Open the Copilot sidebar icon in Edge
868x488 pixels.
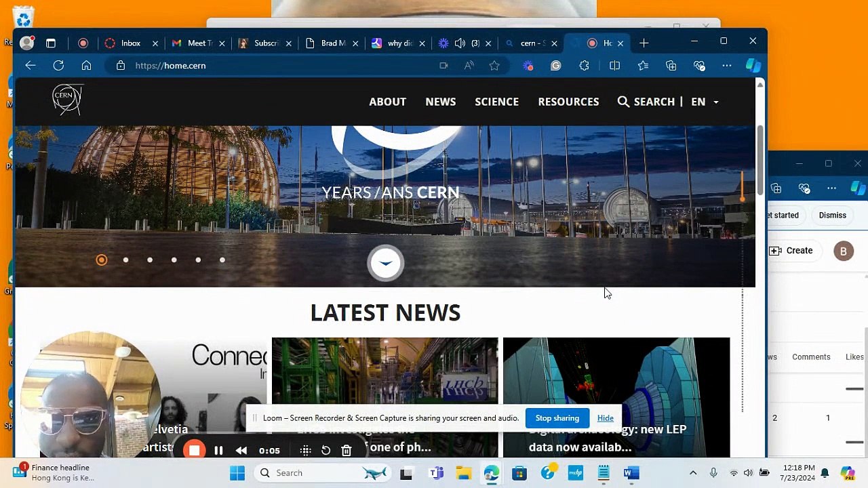(753, 66)
